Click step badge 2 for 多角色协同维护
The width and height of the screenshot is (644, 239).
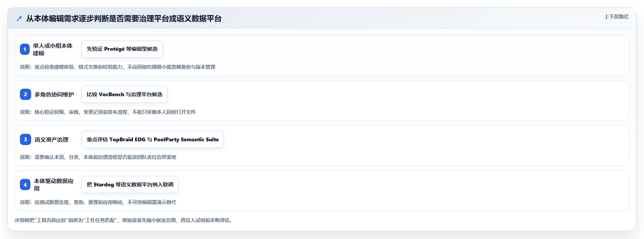25,94
